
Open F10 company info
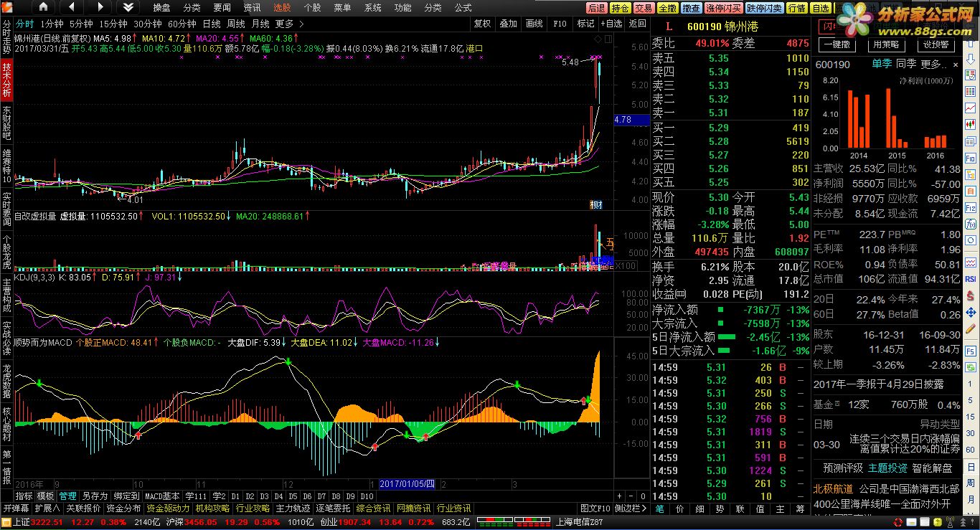point(560,24)
